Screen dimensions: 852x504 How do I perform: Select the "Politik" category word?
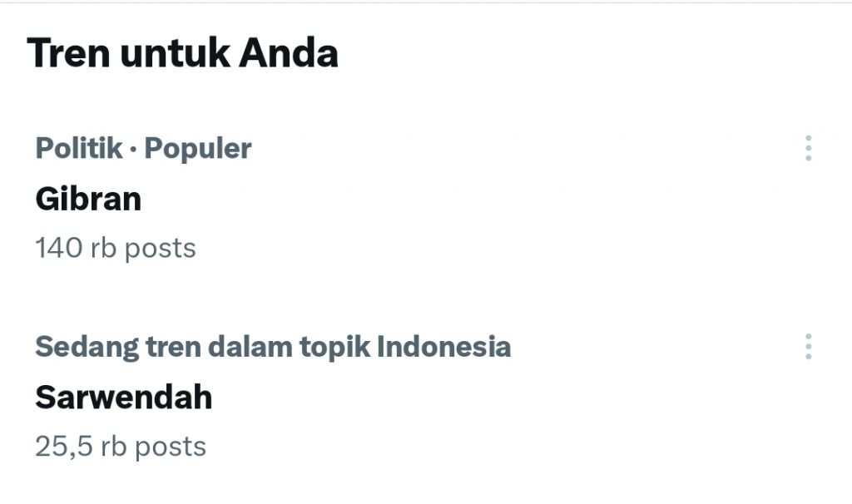pos(77,148)
